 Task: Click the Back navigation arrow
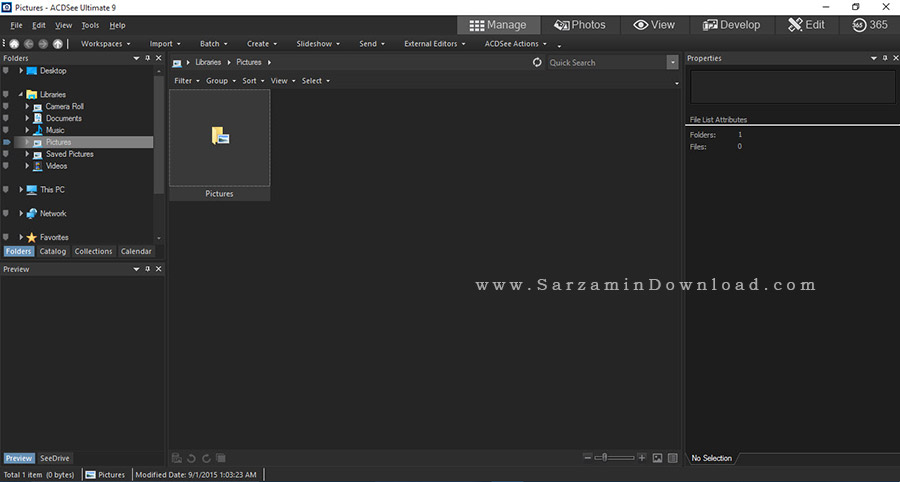[29, 44]
